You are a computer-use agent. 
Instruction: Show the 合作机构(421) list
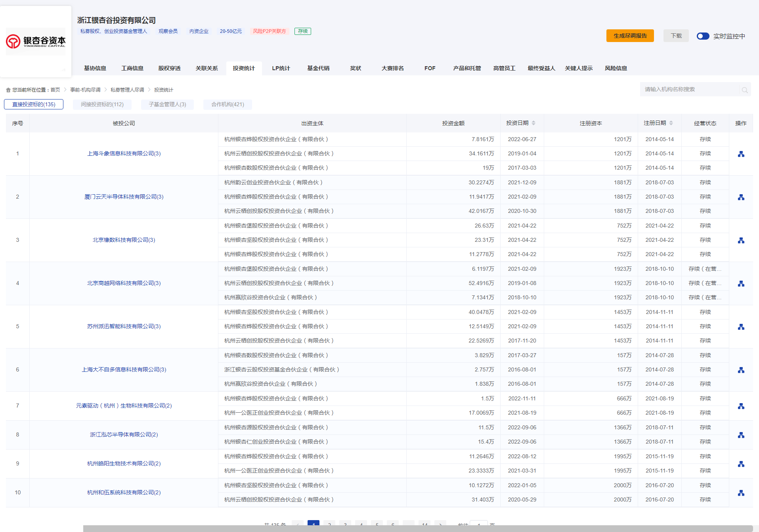point(228,104)
